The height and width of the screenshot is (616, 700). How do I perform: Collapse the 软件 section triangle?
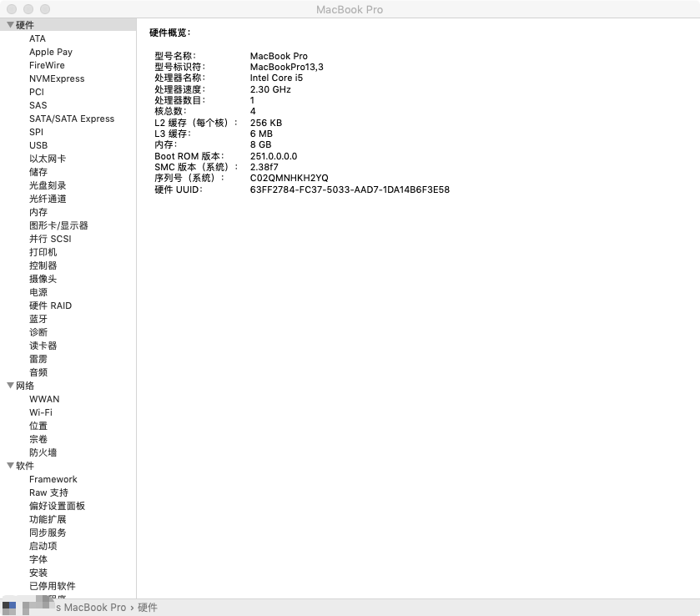10,466
